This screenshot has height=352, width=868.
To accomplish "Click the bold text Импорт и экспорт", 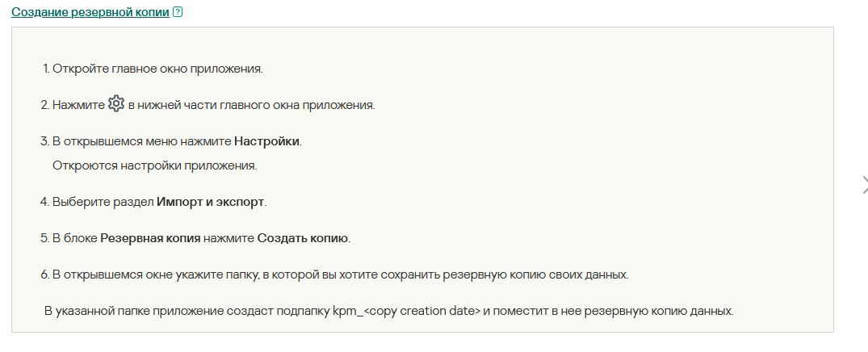I will (x=211, y=202).
